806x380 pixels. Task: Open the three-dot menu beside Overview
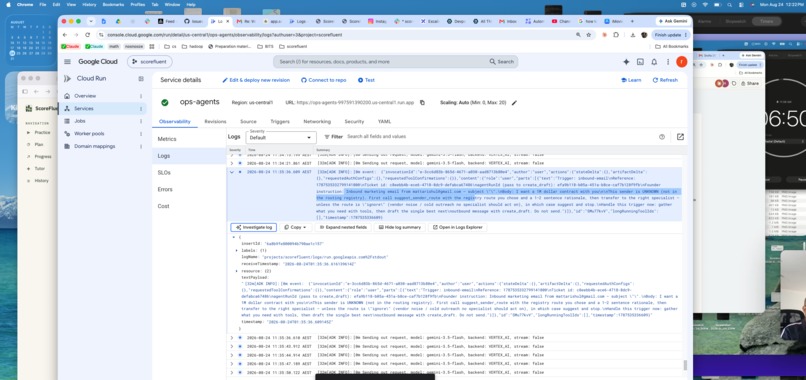141,96
